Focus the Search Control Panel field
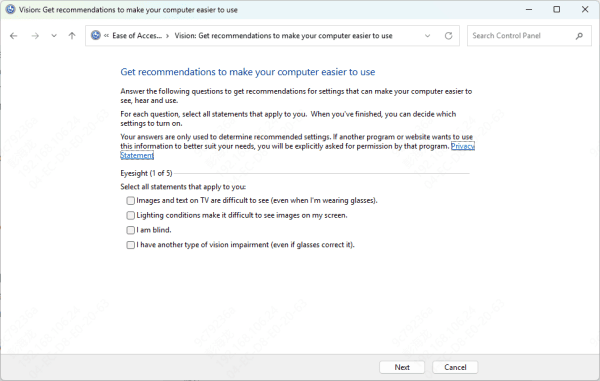600x381 pixels. (529, 36)
